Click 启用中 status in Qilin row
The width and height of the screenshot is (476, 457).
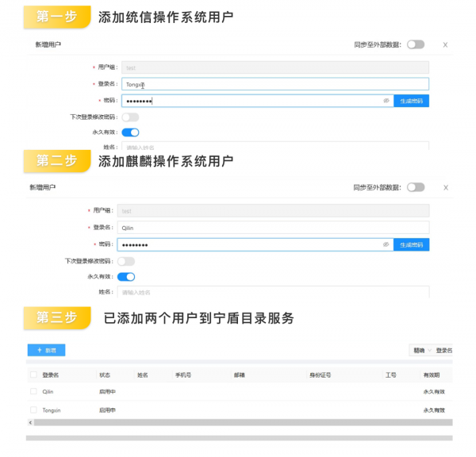tap(107, 392)
